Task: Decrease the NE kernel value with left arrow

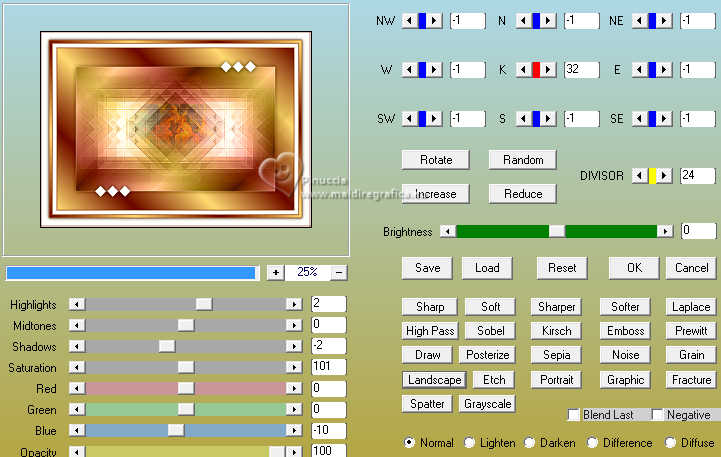Action: 640,21
